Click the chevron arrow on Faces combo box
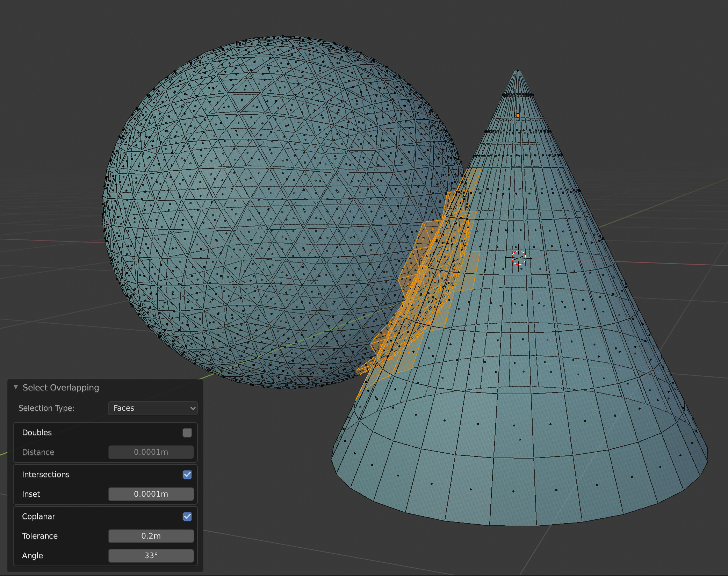728x576 pixels. click(x=193, y=408)
